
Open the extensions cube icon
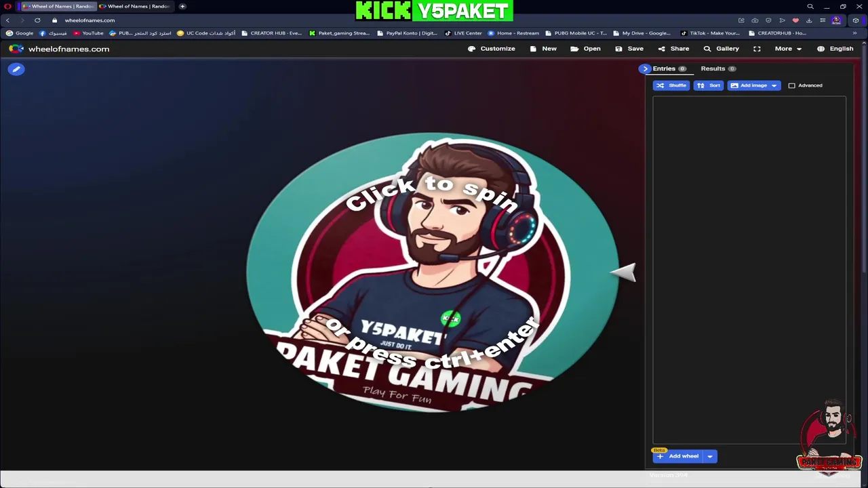click(856, 20)
